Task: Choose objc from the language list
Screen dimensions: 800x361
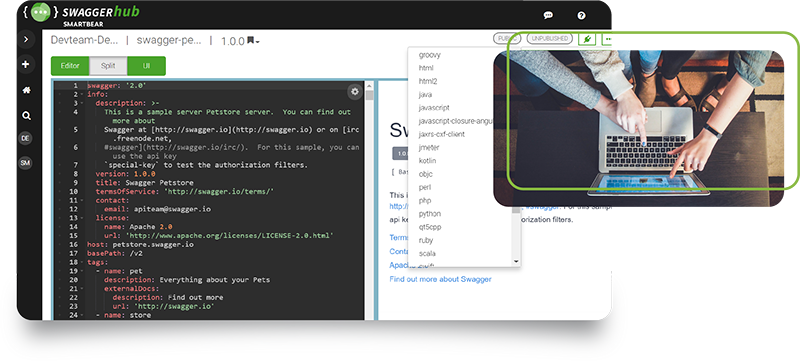Action: pyautogui.click(x=426, y=174)
